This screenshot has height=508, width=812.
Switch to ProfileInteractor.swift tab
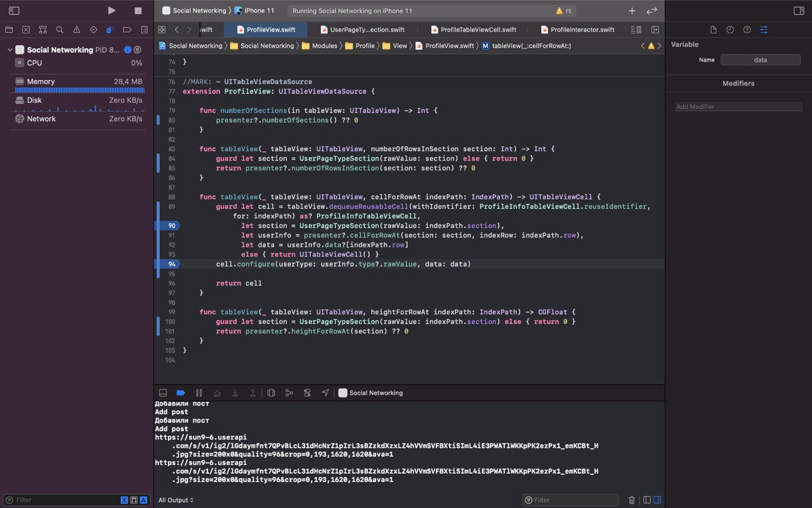click(582, 30)
